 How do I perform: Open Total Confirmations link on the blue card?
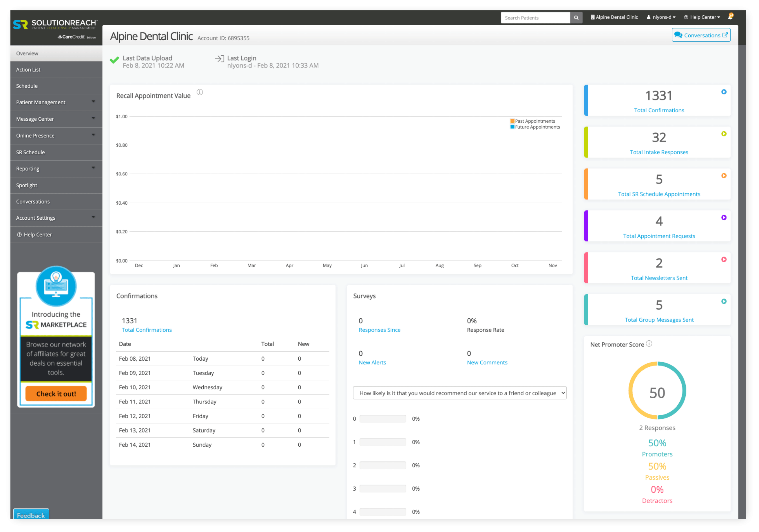(659, 110)
